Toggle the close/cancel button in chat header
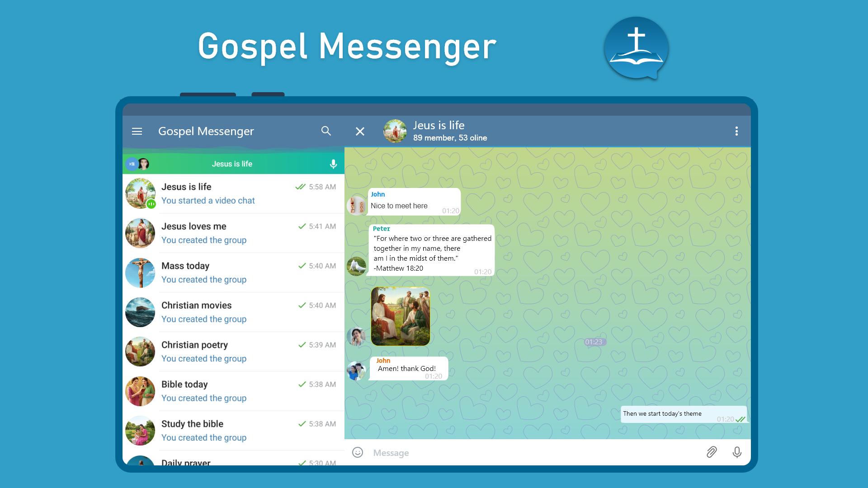 coord(359,131)
